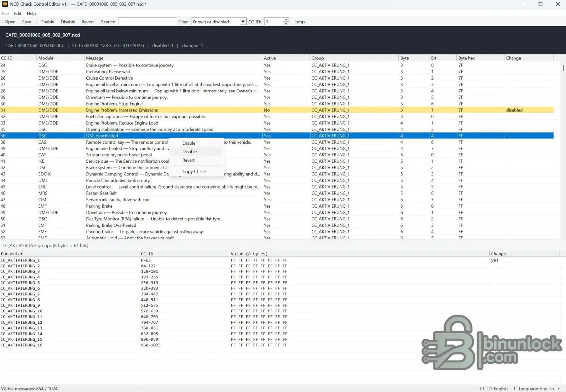Click the CC-ID number field

273,22
